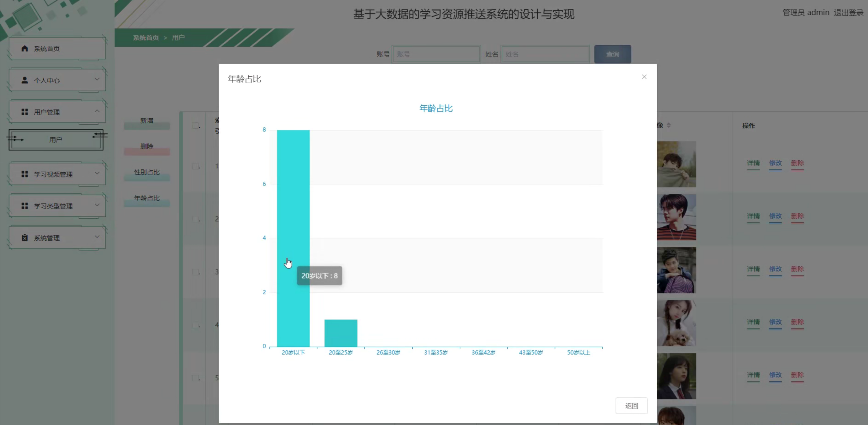Click 详情 in the first row
868x425 pixels.
pos(753,163)
